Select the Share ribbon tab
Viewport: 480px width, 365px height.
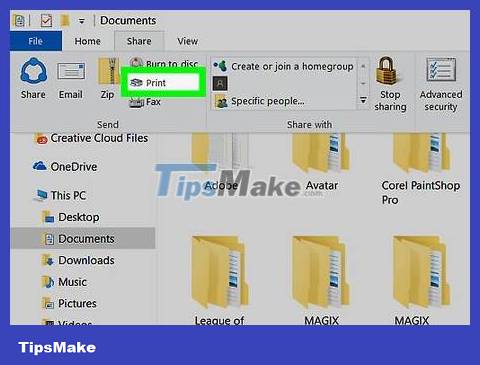139,41
